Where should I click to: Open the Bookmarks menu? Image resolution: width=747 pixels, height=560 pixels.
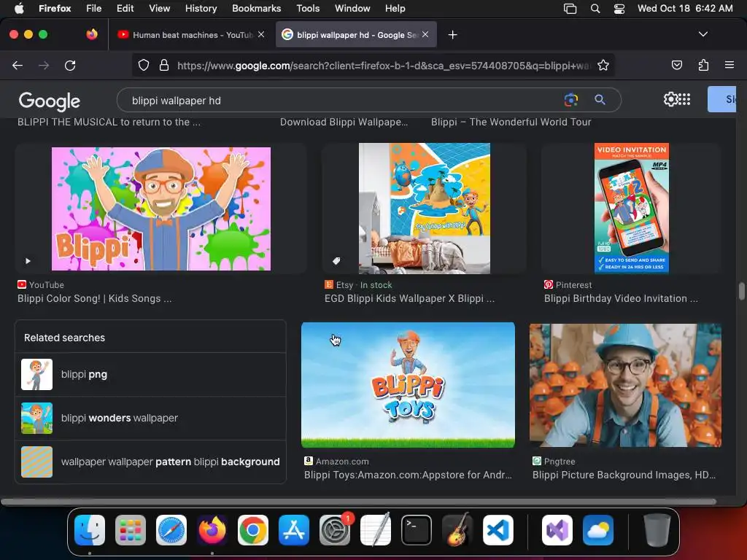coord(256,8)
